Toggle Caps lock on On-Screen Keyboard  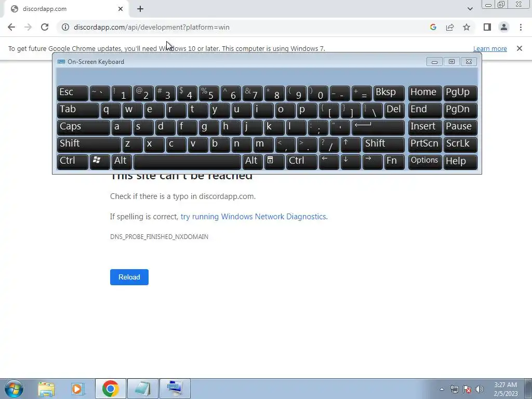(x=84, y=127)
